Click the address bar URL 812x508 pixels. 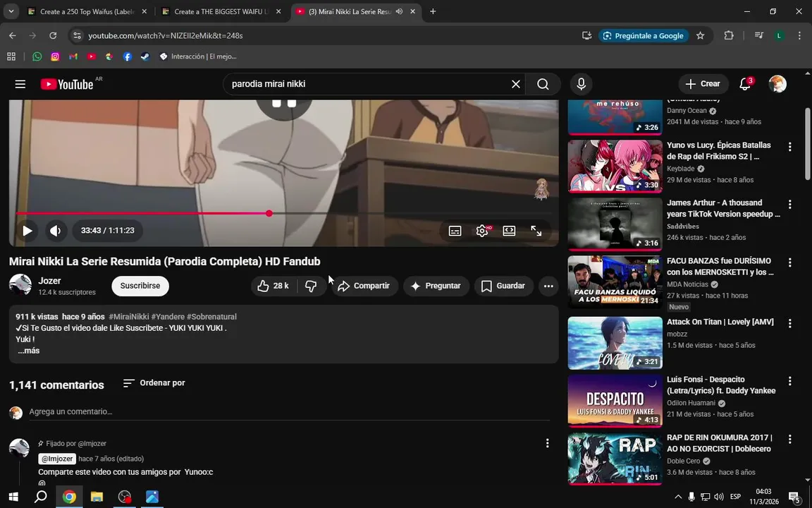(165, 36)
